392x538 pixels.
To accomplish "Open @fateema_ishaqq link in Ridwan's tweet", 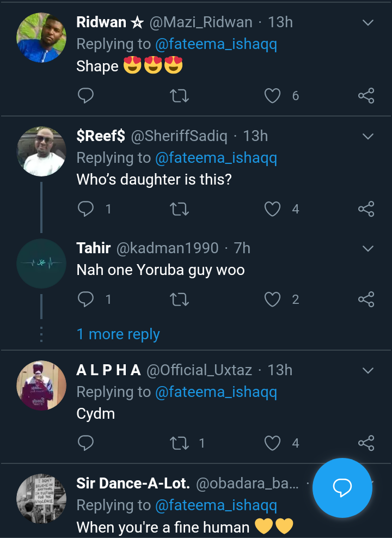I will (x=216, y=44).
